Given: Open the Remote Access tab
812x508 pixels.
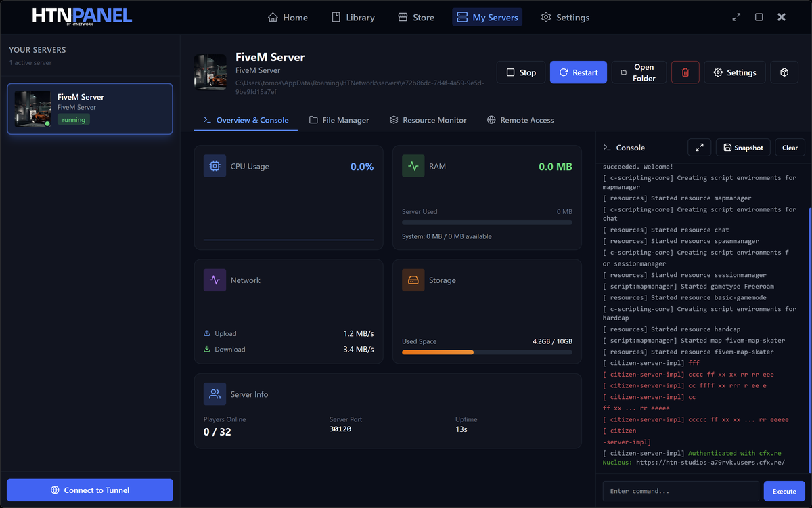Looking at the screenshot, I should pos(520,120).
